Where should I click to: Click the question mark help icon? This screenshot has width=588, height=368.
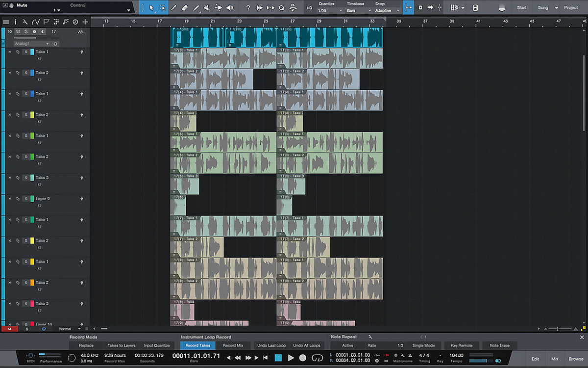click(x=248, y=8)
